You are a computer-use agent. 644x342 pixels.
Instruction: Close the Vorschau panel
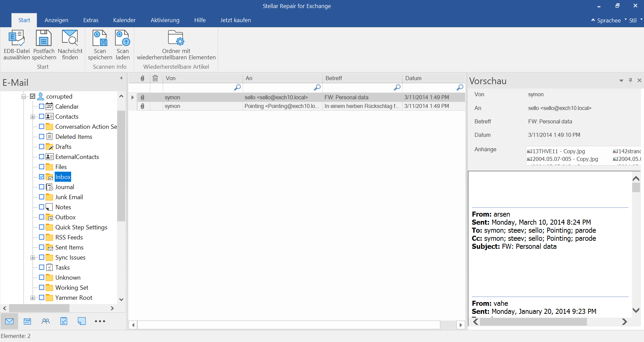click(x=639, y=80)
